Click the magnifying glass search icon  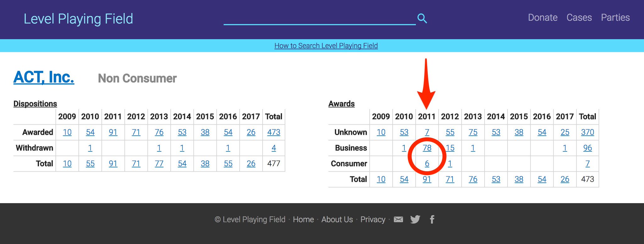click(x=422, y=19)
